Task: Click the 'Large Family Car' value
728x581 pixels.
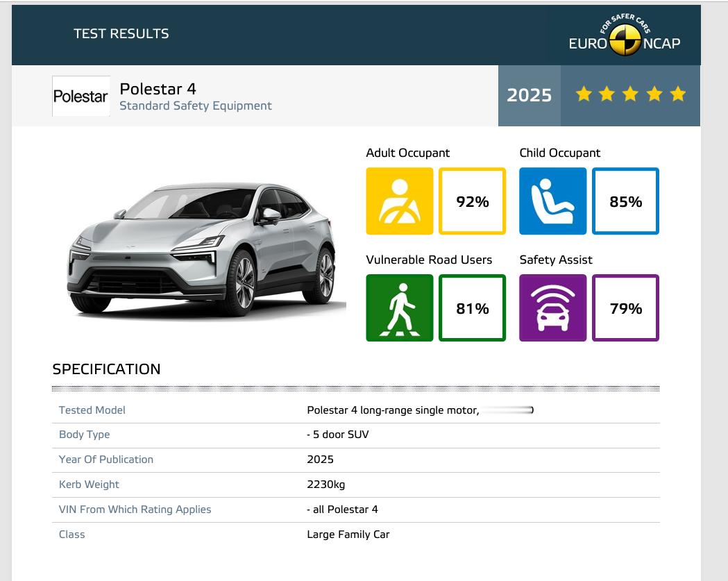Action: click(x=348, y=534)
